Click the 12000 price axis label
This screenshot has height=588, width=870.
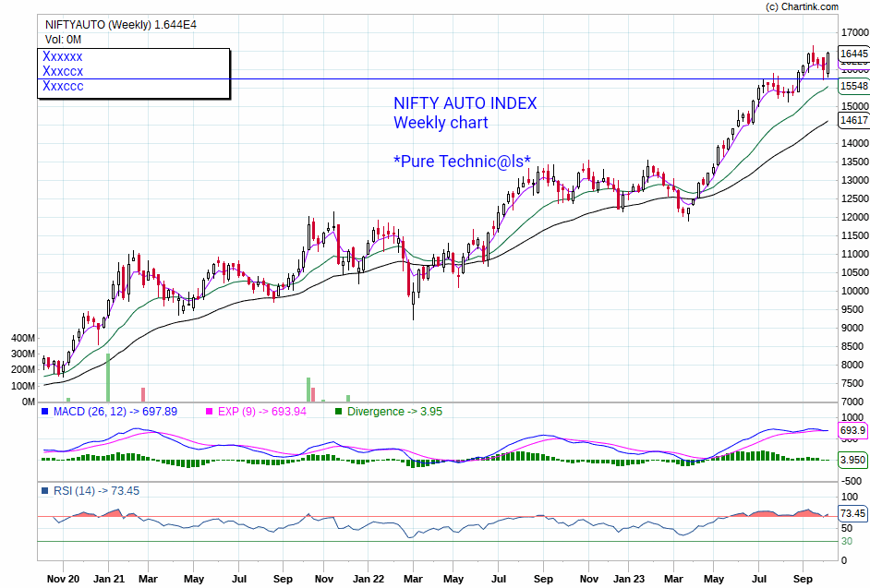[x=855, y=217]
